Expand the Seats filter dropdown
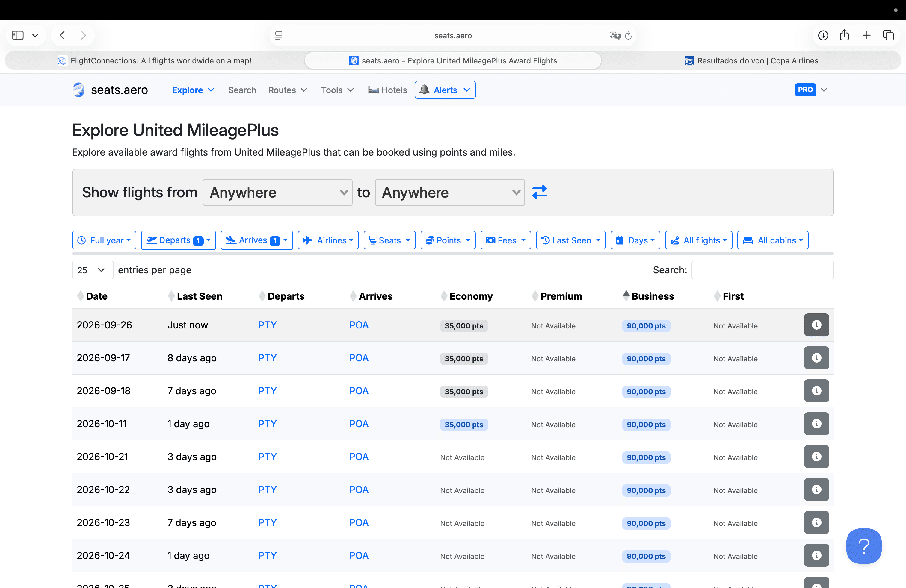This screenshot has height=588, width=906. click(389, 240)
